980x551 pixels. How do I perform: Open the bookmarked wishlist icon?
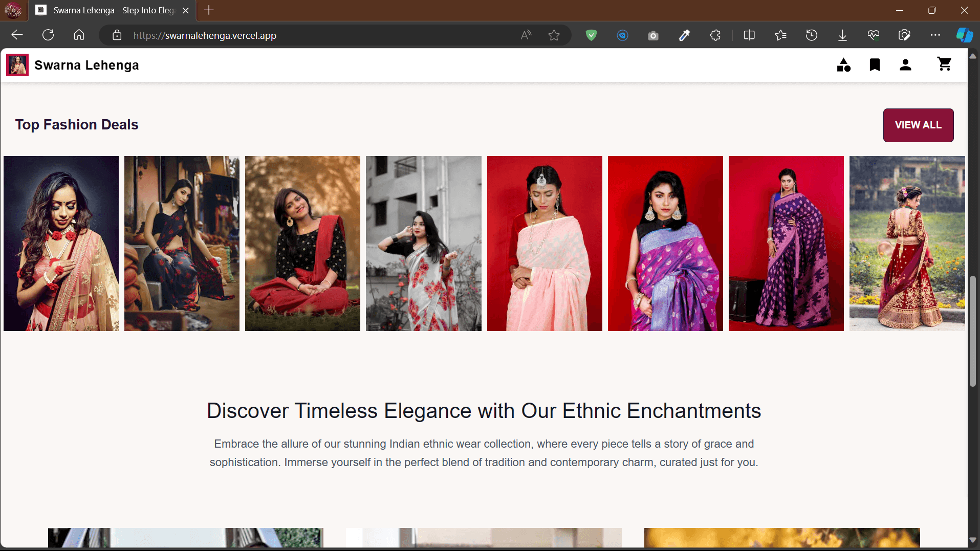click(875, 65)
